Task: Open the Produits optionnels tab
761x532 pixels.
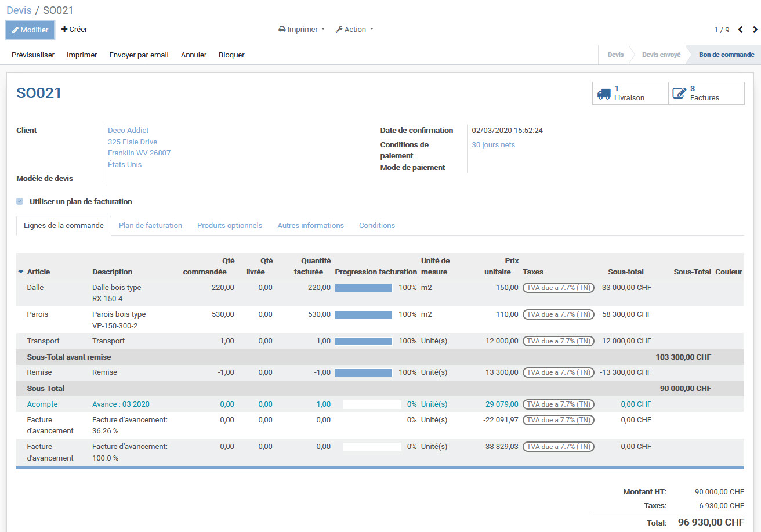Action: [x=229, y=225]
